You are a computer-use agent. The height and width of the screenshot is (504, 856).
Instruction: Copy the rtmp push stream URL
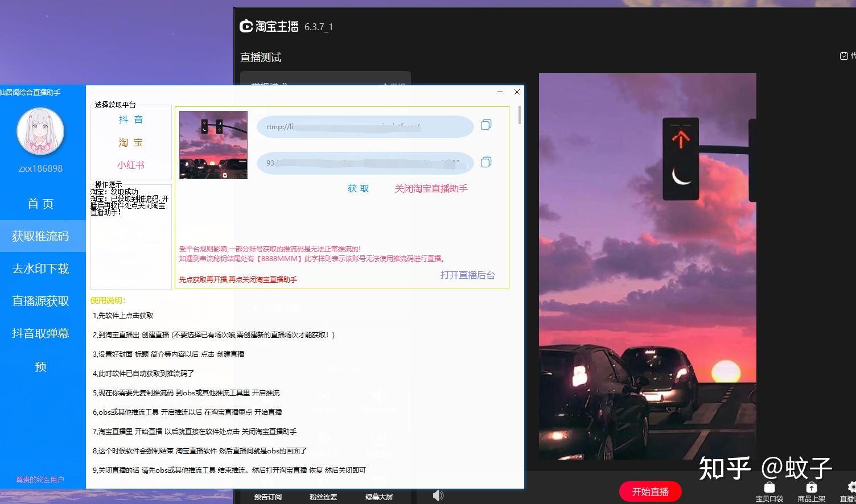click(x=485, y=125)
